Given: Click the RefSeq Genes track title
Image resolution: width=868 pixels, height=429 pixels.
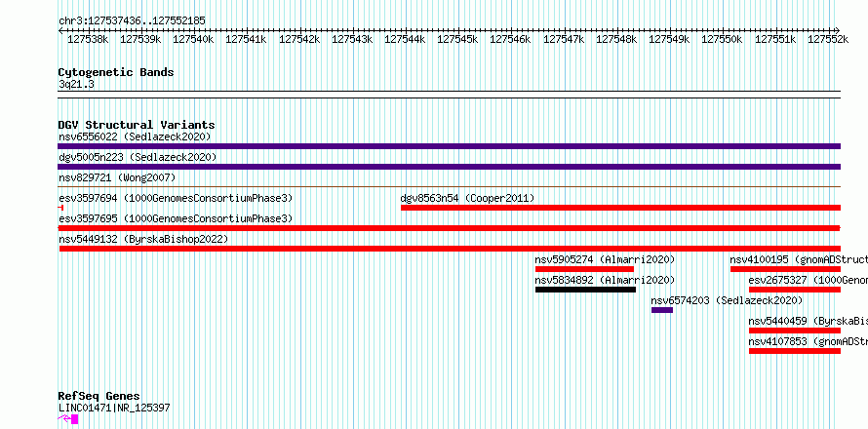Looking at the screenshot, I should pyautogui.click(x=99, y=397).
